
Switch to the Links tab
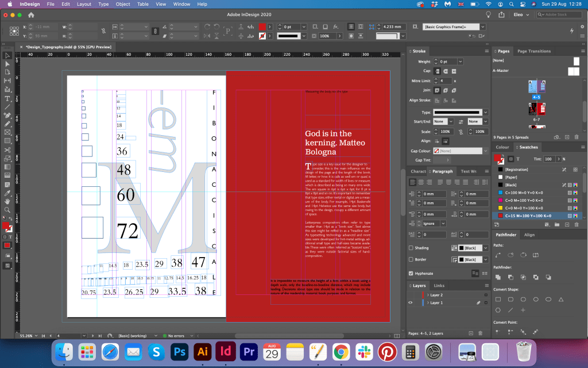click(x=439, y=285)
